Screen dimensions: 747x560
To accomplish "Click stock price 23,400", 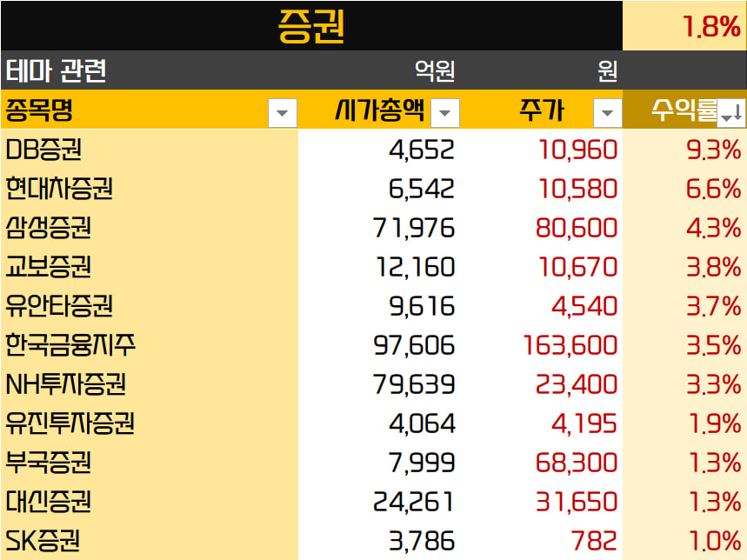I will [577, 384].
